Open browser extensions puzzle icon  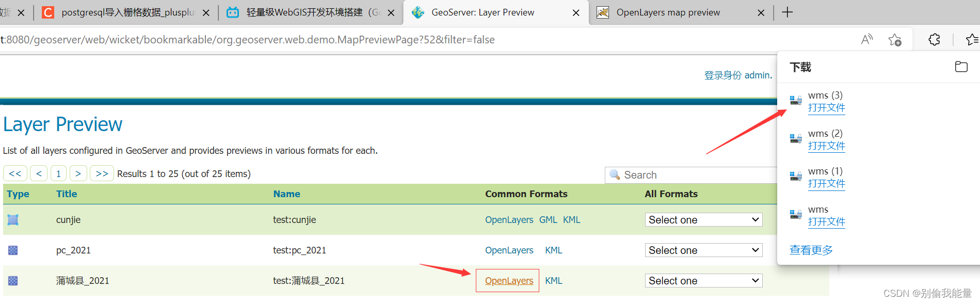[934, 40]
